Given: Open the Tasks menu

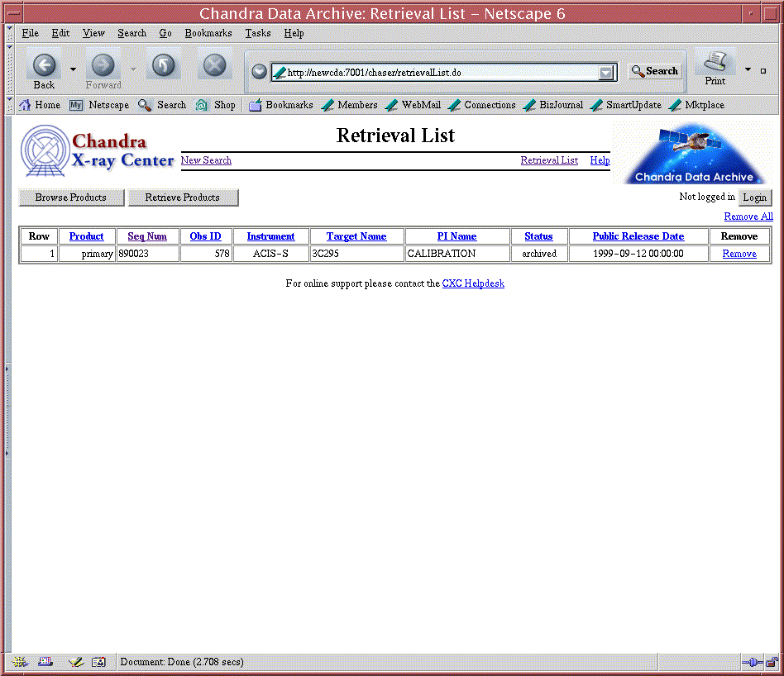Looking at the screenshot, I should coord(258,33).
